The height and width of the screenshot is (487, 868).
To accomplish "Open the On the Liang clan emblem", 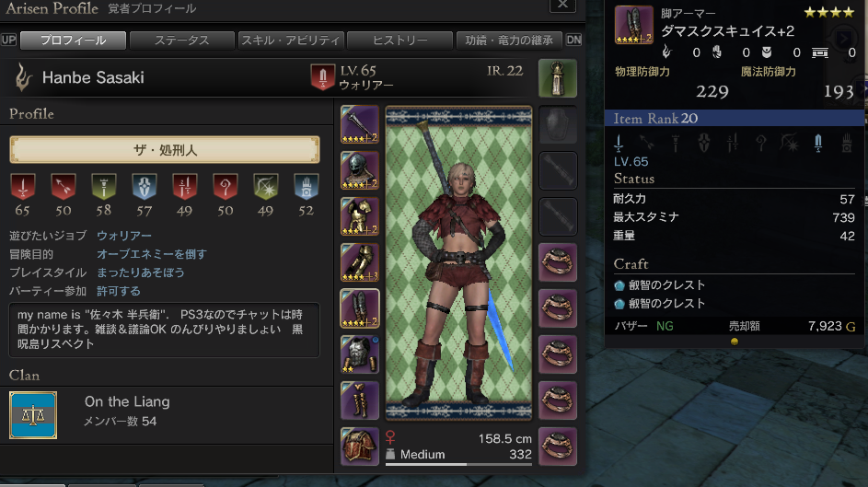I will pos(33,415).
